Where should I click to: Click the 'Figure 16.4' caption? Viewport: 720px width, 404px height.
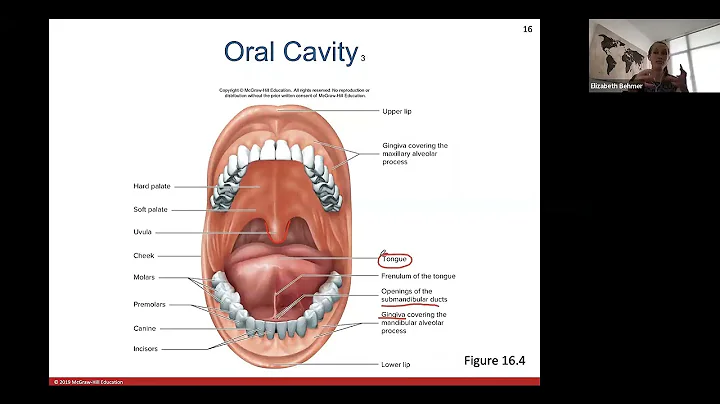(x=495, y=360)
